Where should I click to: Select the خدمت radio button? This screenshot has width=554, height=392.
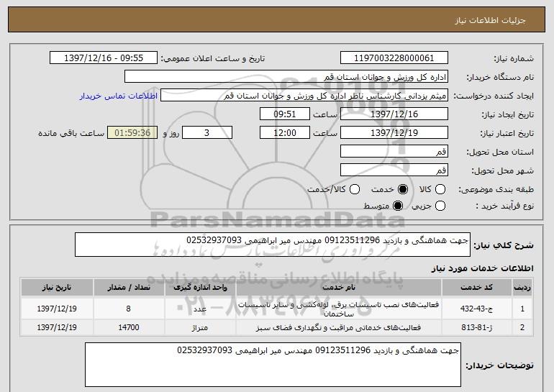(403, 189)
